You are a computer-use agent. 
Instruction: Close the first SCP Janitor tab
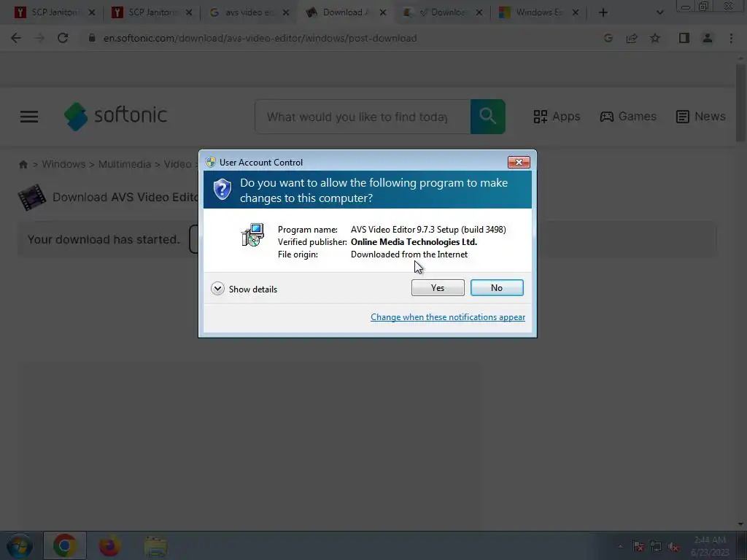(x=91, y=12)
